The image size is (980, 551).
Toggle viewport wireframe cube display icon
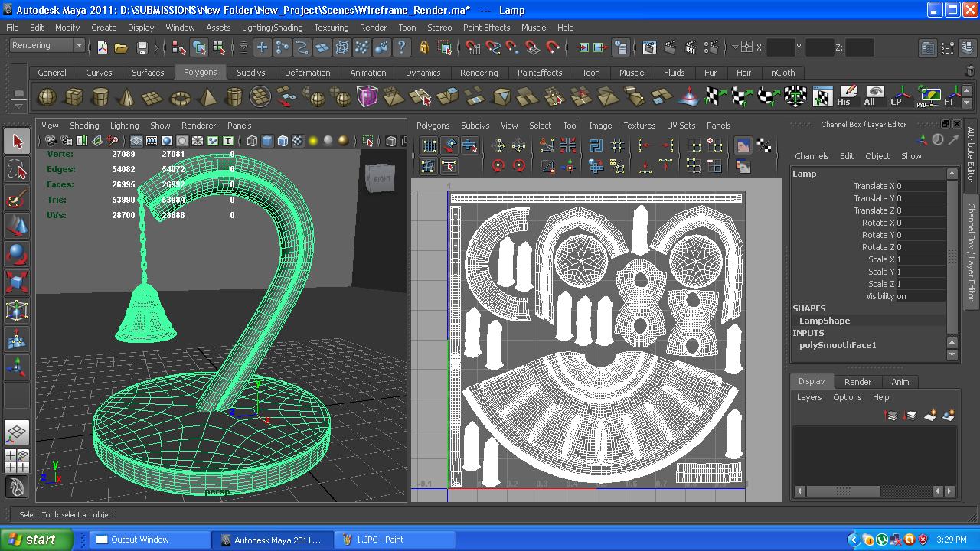252,141
